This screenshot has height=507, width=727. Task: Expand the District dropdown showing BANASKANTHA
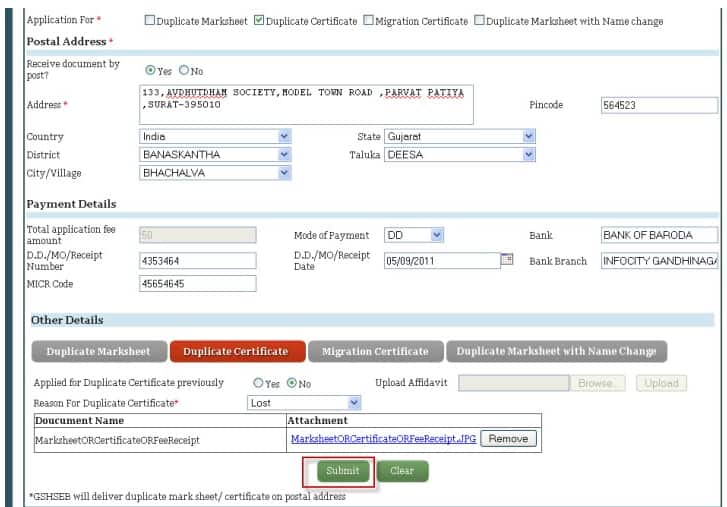pyautogui.click(x=215, y=154)
